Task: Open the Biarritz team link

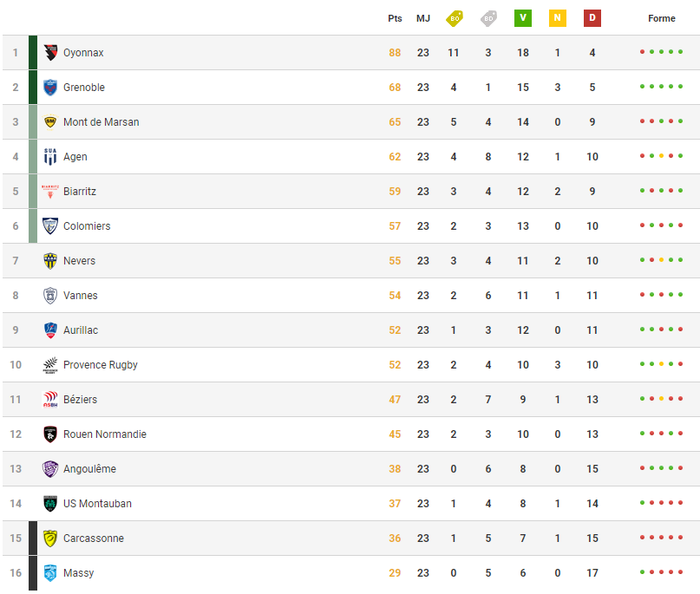Action: click(80, 192)
